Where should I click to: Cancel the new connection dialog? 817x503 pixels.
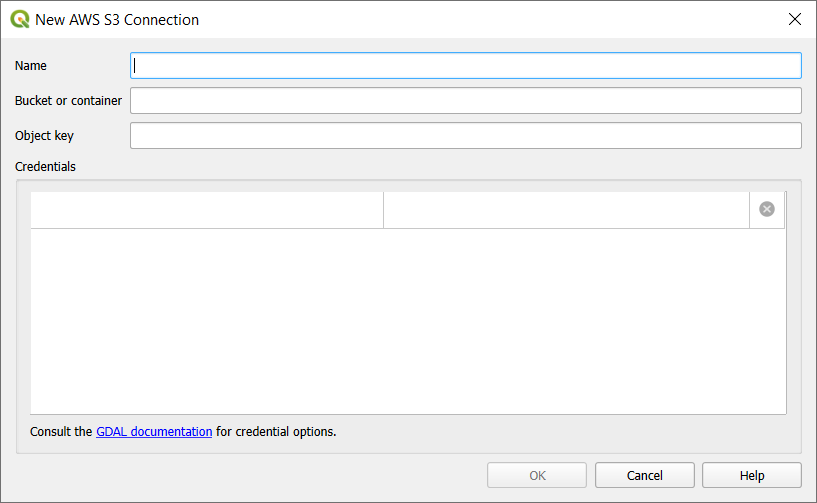point(645,476)
